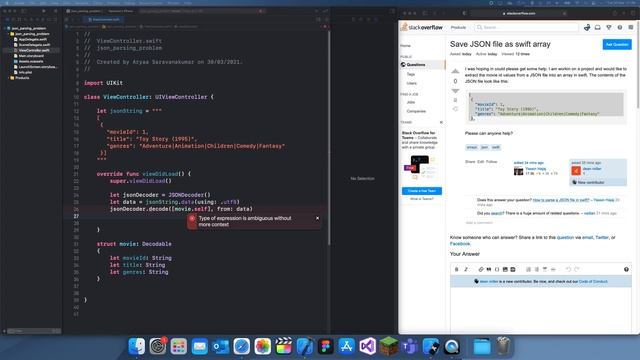Open Tags in Stack Overflow sidebar

411,74
